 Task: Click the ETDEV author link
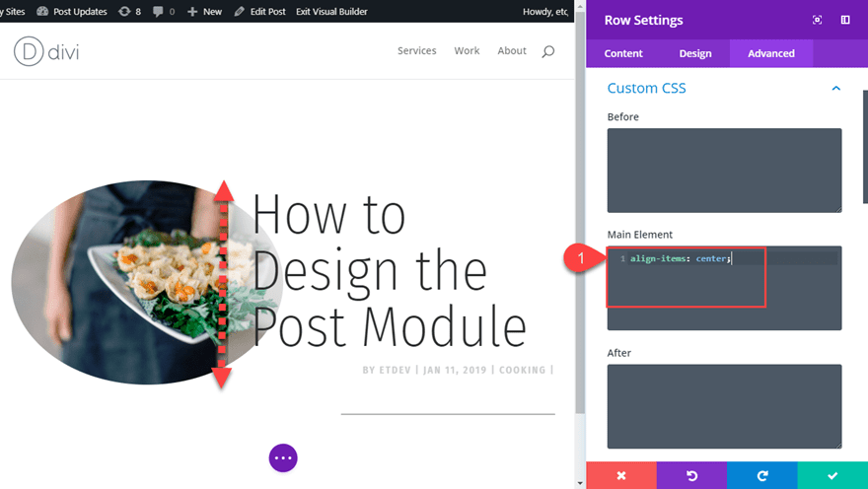[x=395, y=370]
